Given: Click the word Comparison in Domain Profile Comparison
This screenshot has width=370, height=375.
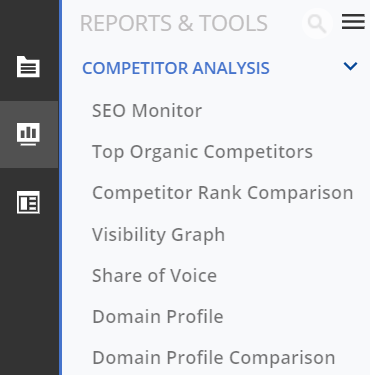Looking at the screenshot, I should tap(282, 358).
